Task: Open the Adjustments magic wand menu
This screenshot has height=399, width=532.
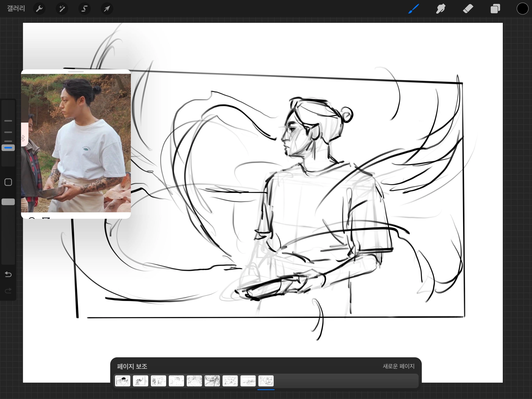Action: pos(62,9)
